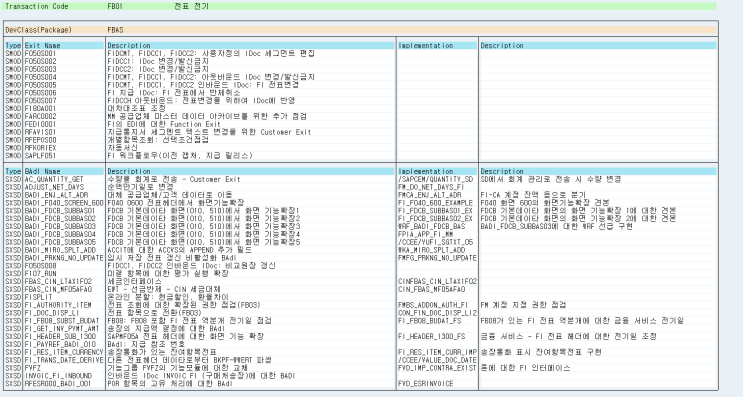Click BAdI name BADI_PRKNG_NO_UPDATE
The image size is (743, 397).
[x=64, y=258]
